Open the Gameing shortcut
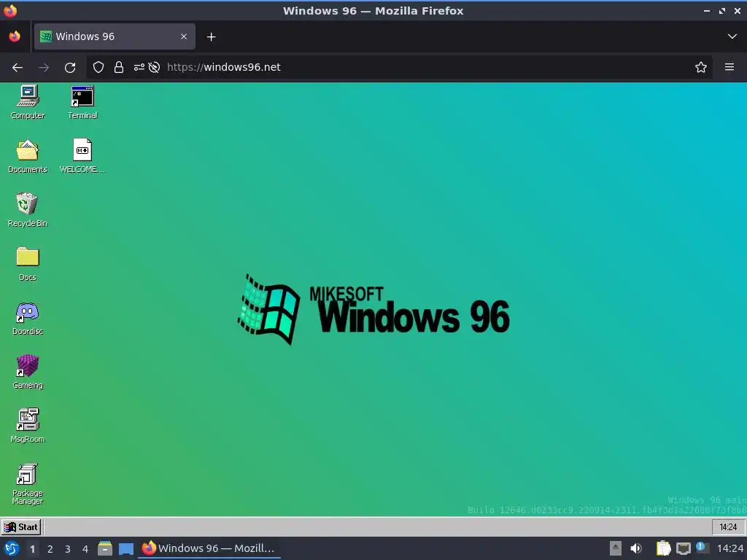747x560 pixels. tap(28, 372)
